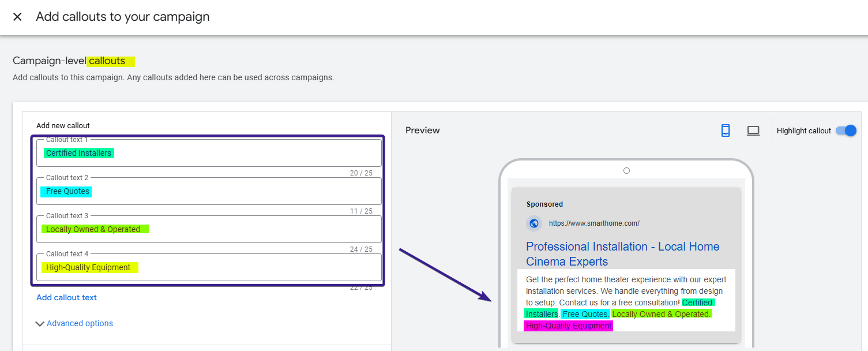Select the Callout text 2 Free Quotes field
Image resolution: width=868 pixels, height=351 pixels.
[208, 191]
